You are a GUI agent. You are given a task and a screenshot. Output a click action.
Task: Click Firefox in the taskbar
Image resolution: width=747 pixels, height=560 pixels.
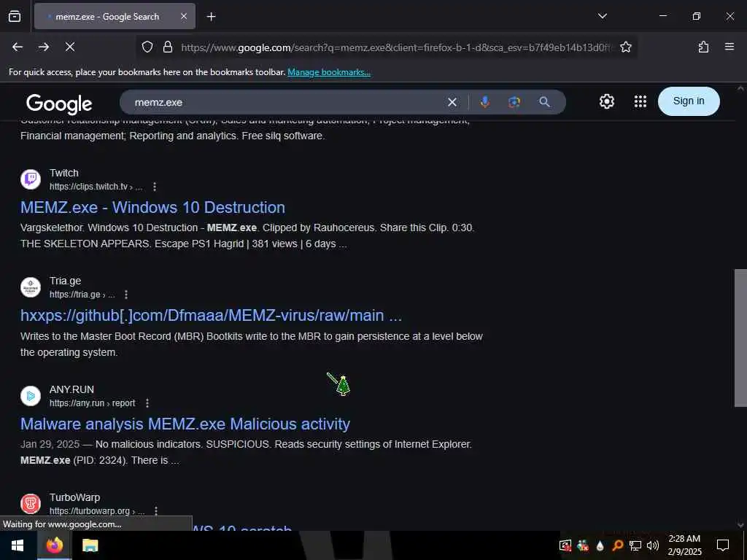[x=54, y=545]
